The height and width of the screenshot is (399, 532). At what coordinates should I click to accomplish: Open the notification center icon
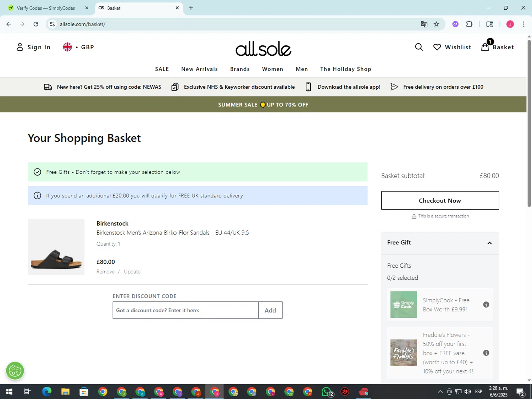[520, 392]
